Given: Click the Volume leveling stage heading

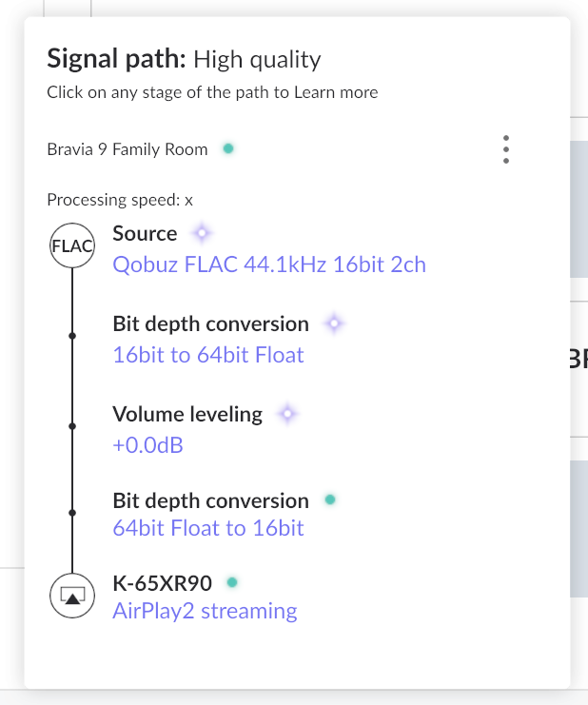Looking at the screenshot, I should (187, 414).
